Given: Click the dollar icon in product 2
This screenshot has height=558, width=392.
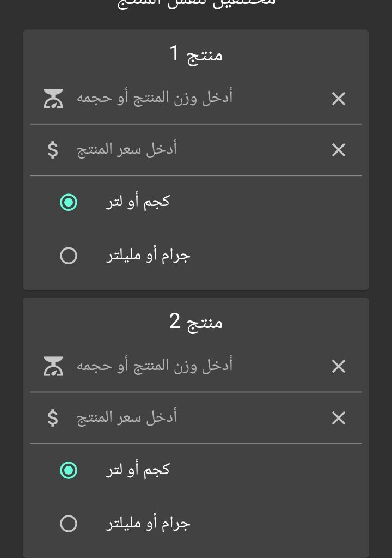Looking at the screenshot, I should click(x=53, y=418).
